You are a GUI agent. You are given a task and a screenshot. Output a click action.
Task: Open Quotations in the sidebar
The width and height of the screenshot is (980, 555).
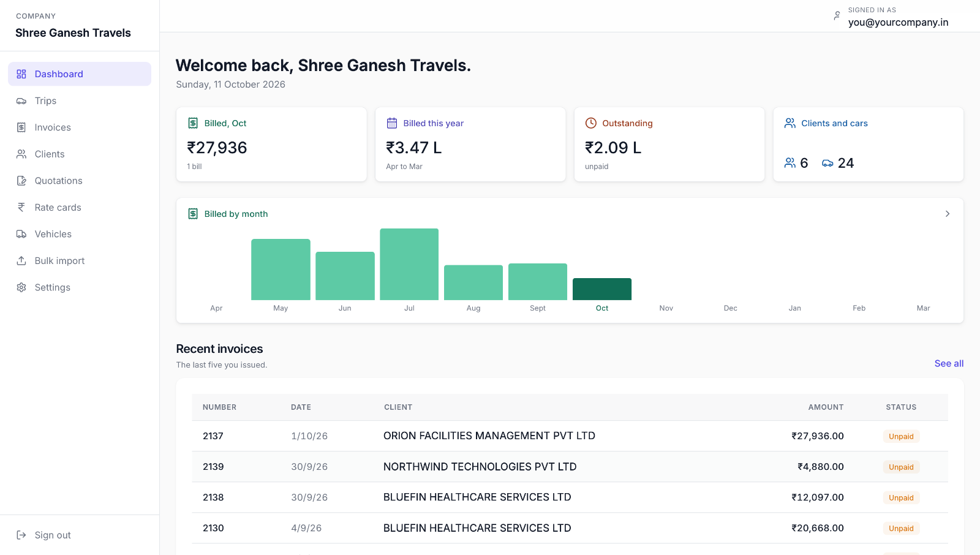click(x=80, y=181)
